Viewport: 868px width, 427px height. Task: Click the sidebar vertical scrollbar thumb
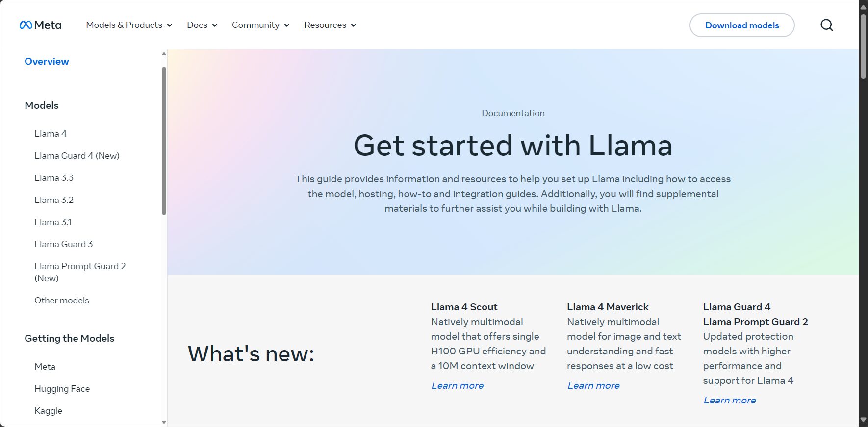(x=164, y=141)
